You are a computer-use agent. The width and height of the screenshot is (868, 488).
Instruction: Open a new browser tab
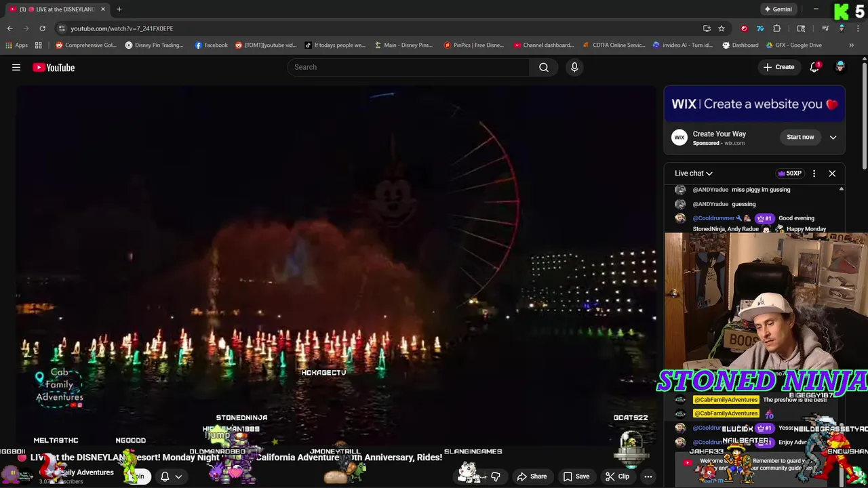(x=119, y=9)
